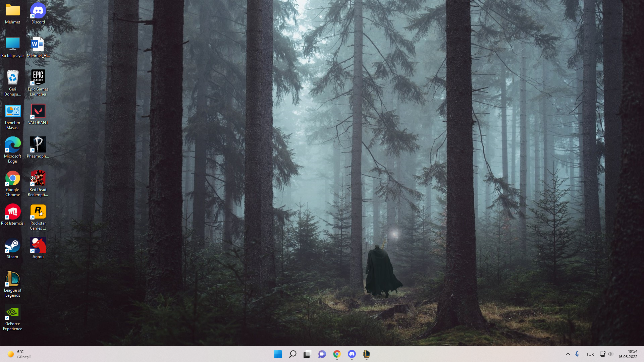
Task: Open the TUR input language switcher
Action: [590, 354]
